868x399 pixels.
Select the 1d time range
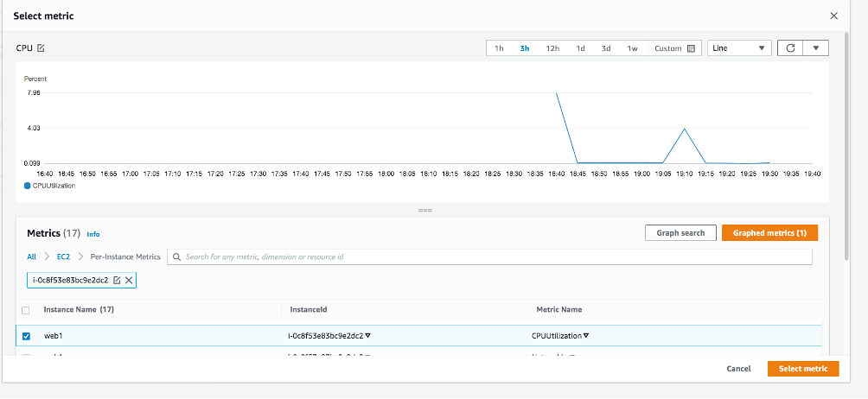(580, 48)
